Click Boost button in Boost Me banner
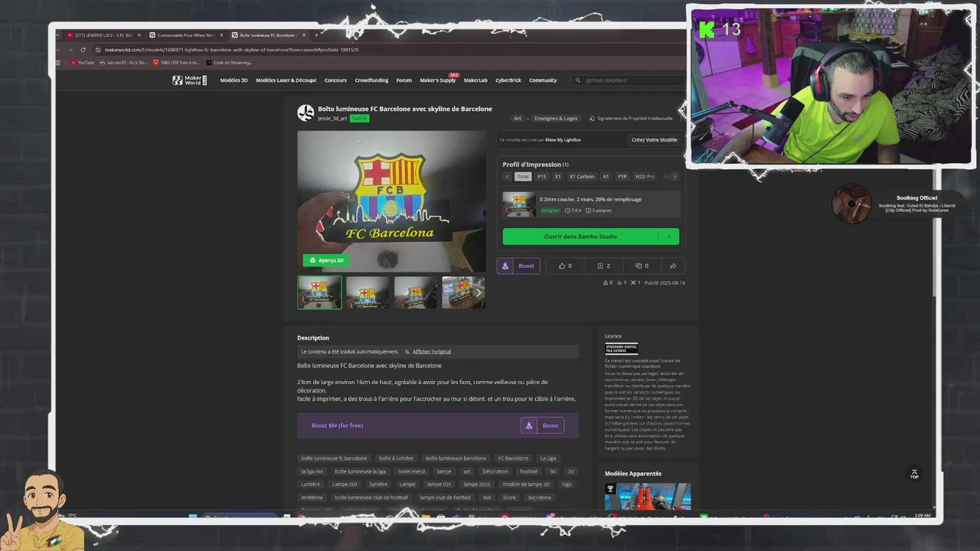 click(x=543, y=425)
